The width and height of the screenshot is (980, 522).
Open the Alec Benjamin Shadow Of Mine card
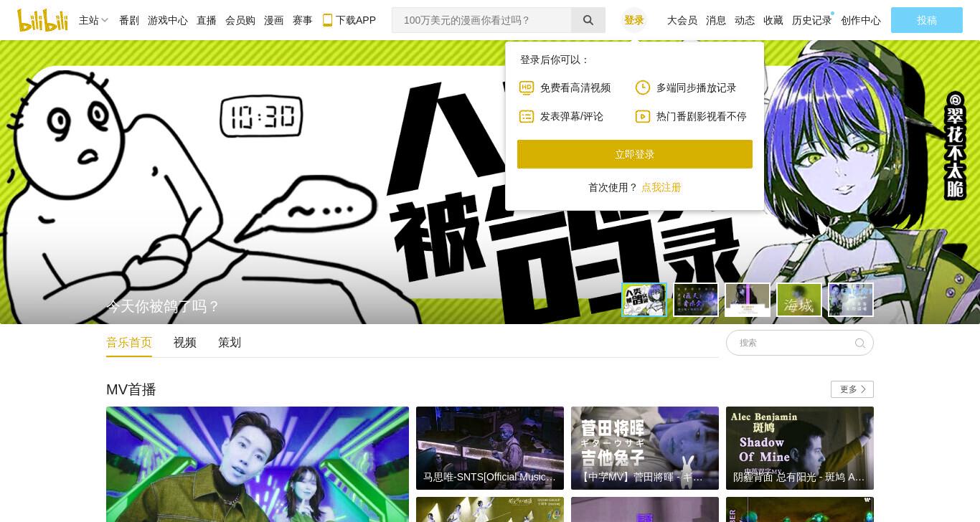pos(800,448)
